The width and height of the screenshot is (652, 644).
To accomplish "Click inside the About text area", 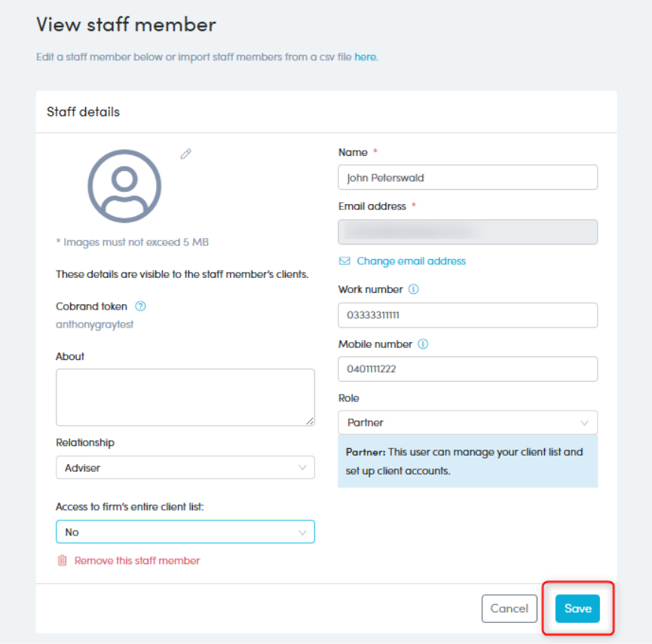I will 185,397.
